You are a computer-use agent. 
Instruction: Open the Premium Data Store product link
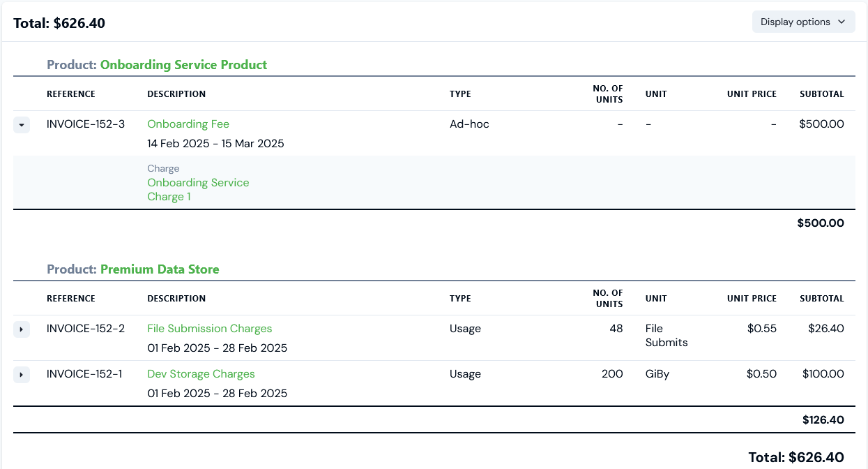click(x=160, y=269)
